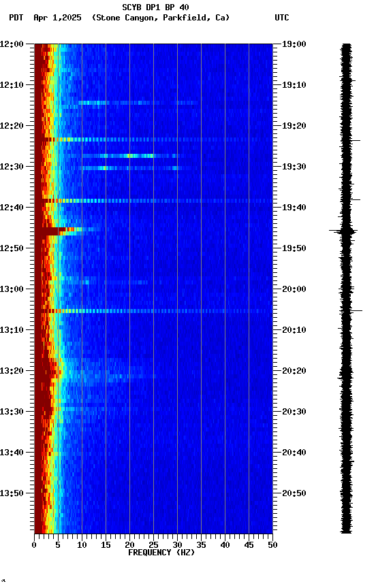Click the 35 Hz frequency axis label

201,545
